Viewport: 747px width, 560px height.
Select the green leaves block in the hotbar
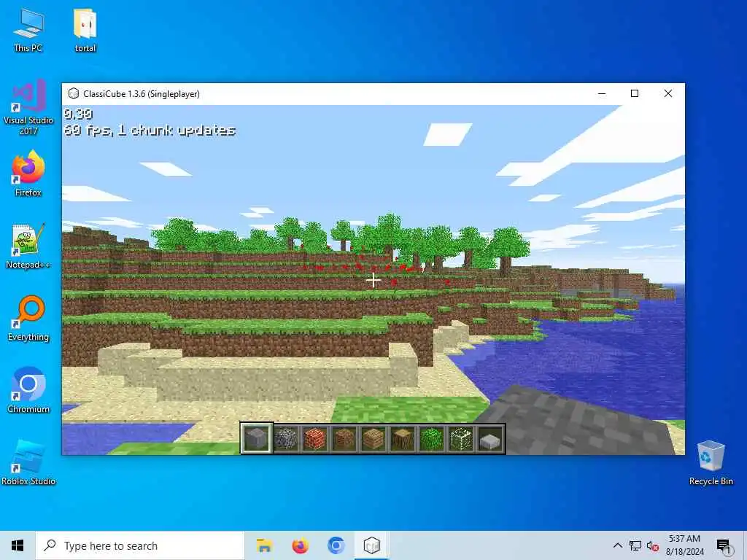(x=432, y=438)
